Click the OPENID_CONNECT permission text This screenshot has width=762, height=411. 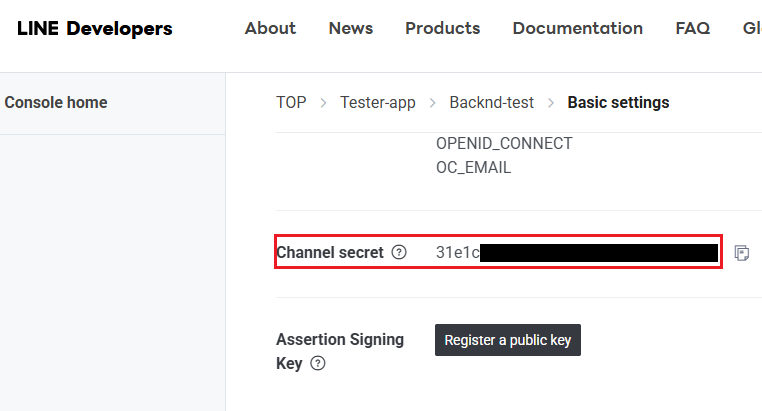point(504,143)
